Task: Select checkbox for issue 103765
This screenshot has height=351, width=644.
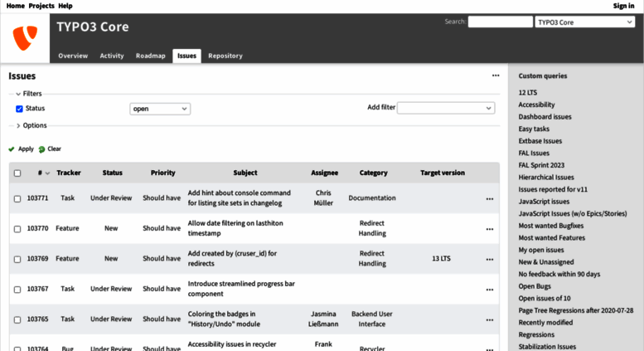Action: coord(17,319)
